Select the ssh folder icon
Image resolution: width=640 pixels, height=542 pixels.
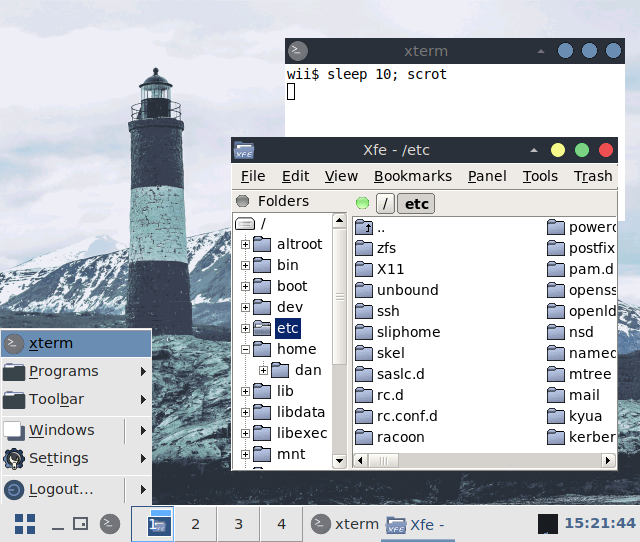[x=364, y=311]
